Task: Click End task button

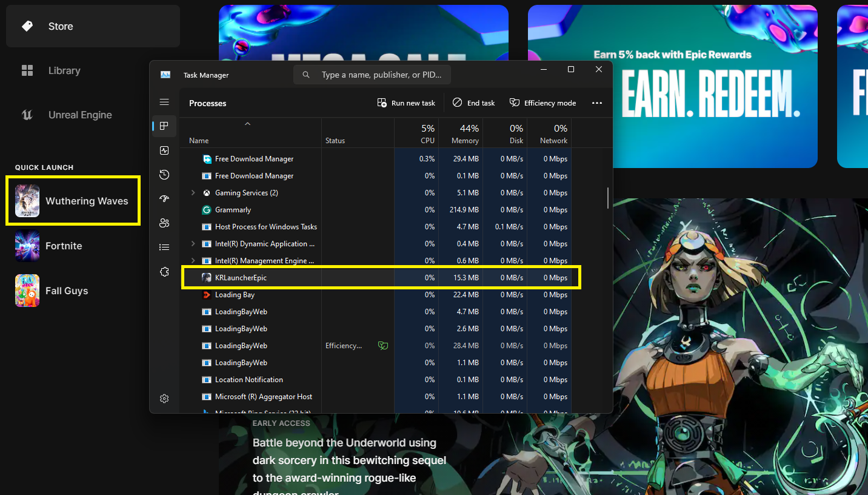Action: (474, 103)
